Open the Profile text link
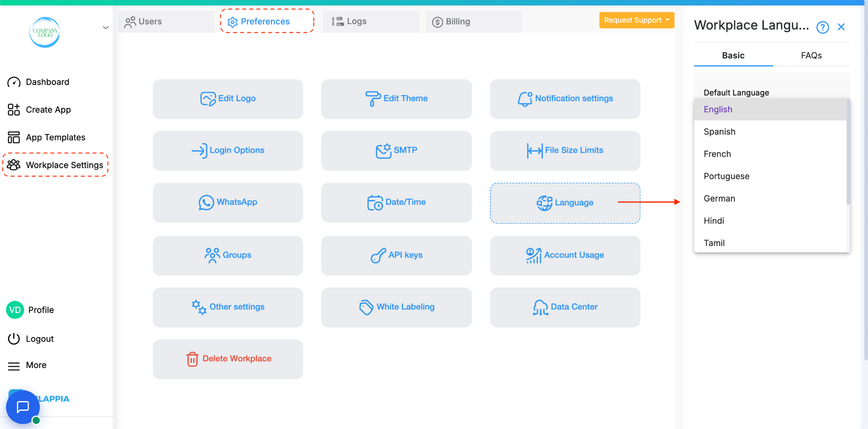The image size is (868, 429). pos(41,310)
